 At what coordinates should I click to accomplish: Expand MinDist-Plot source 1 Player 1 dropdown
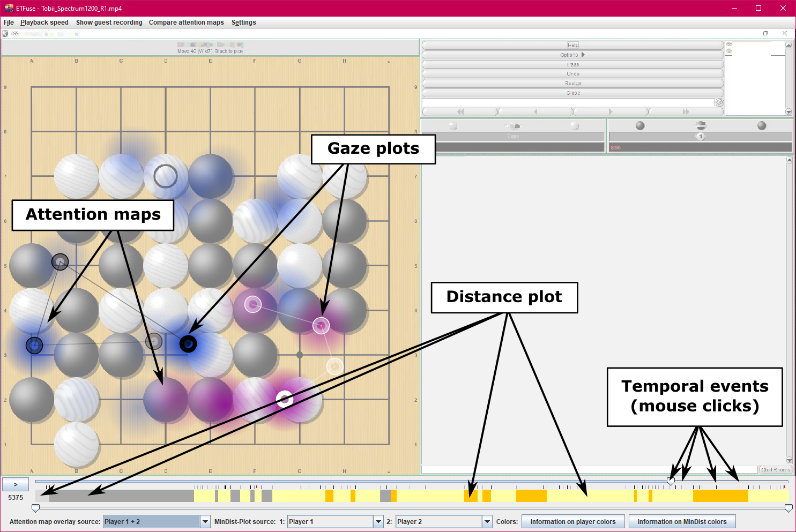pos(378,522)
